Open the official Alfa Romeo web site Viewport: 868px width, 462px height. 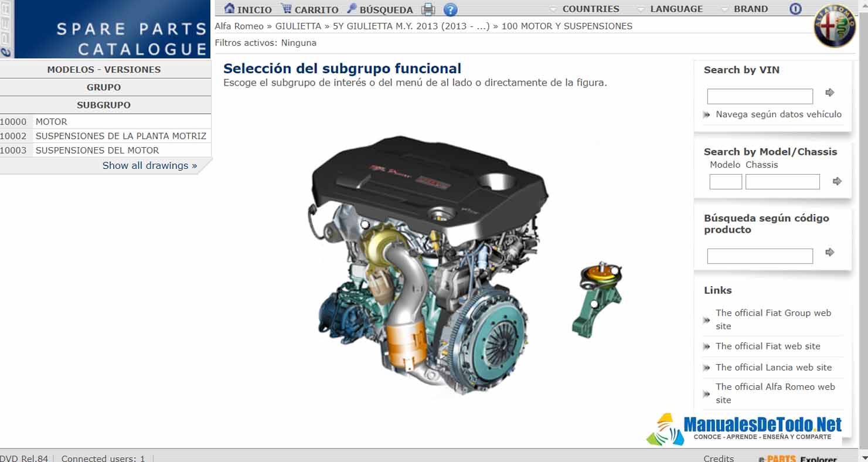point(775,393)
